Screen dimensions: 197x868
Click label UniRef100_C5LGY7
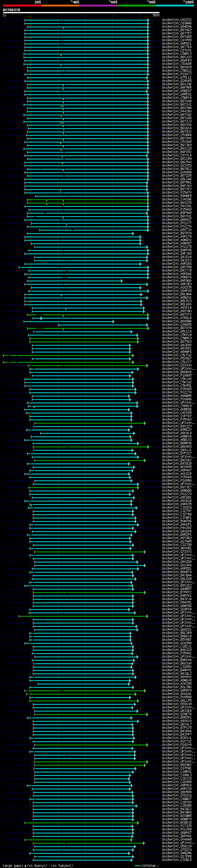click(177, 362)
